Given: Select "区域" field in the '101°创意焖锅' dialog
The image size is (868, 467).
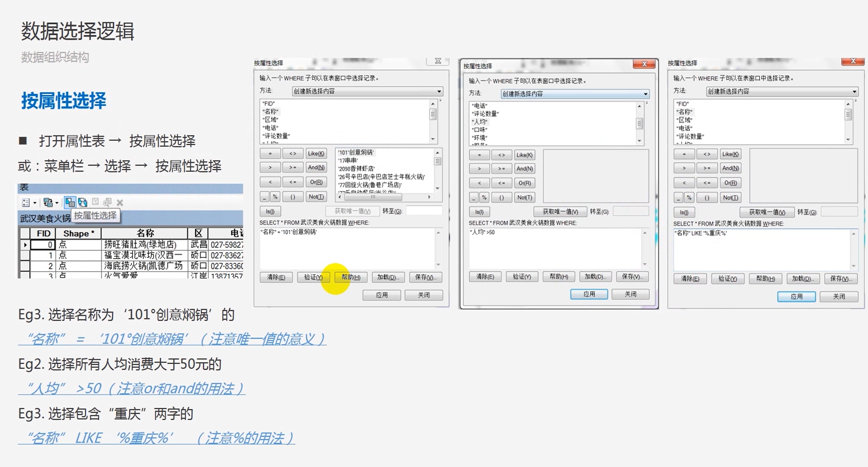Looking at the screenshot, I should 271,120.
